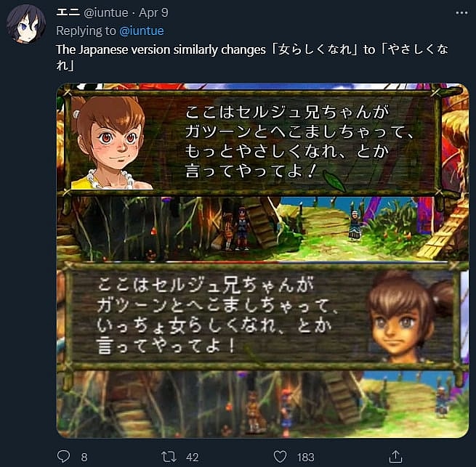476x467 pixels.
Task: Open the reply icon with 8 comments
Action: (63, 456)
